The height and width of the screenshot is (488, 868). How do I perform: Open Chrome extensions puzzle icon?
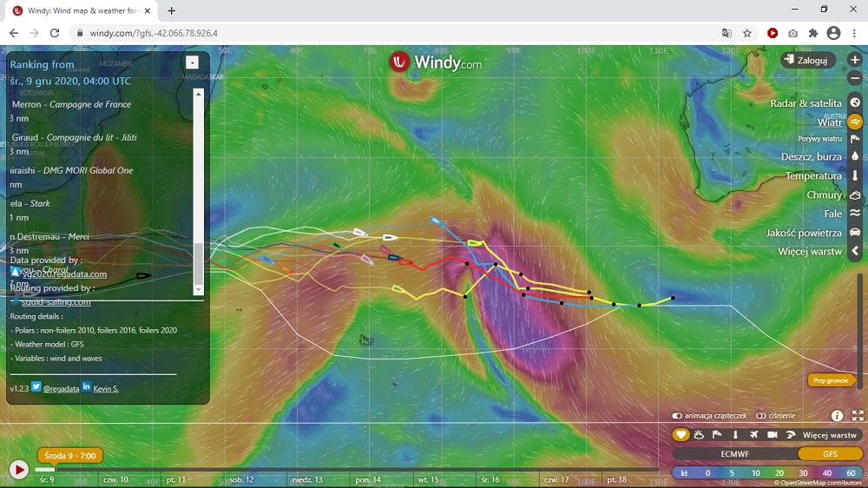point(812,33)
